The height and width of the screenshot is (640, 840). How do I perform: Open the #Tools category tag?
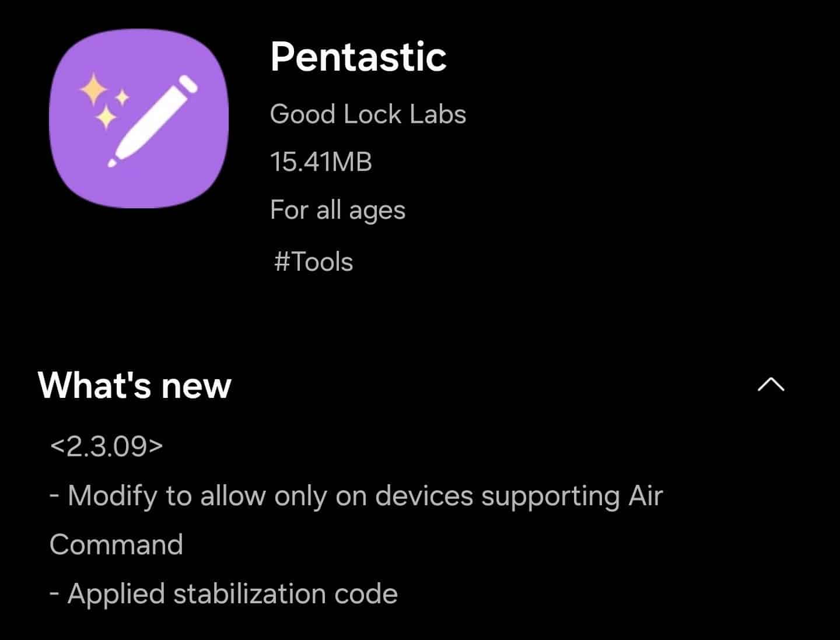(x=313, y=262)
